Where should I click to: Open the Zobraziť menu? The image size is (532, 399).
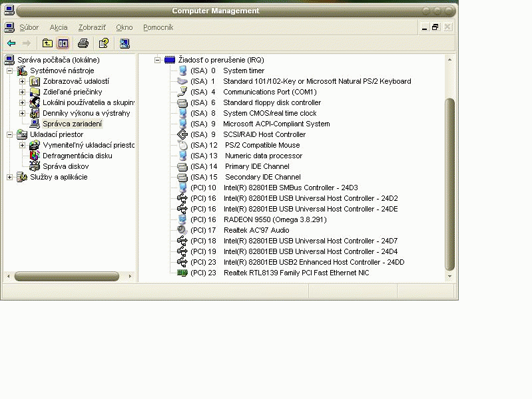tap(92, 27)
